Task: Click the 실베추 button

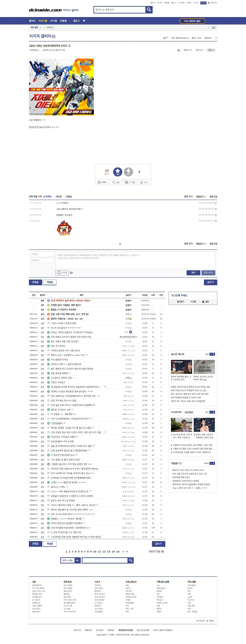Action: [102, 182]
